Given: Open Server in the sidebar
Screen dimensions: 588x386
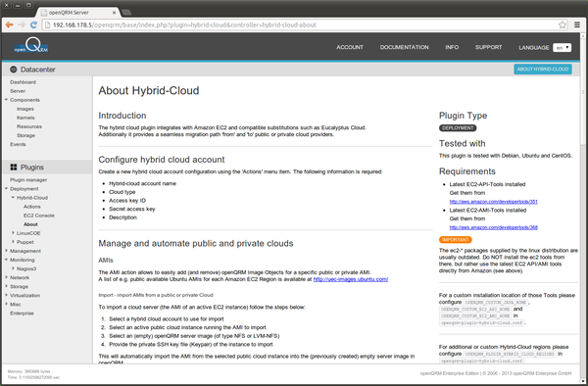Looking at the screenshot, I should point(18,91).
